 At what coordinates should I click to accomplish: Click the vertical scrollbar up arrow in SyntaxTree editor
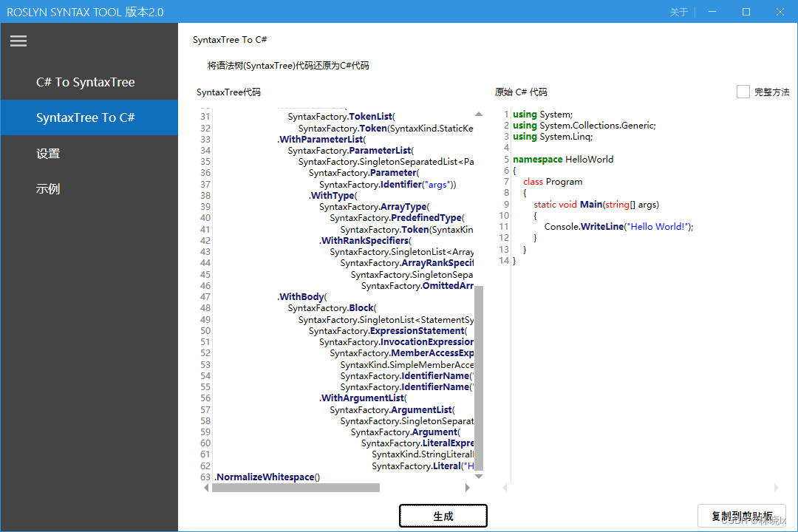click(x=478, y=114)
